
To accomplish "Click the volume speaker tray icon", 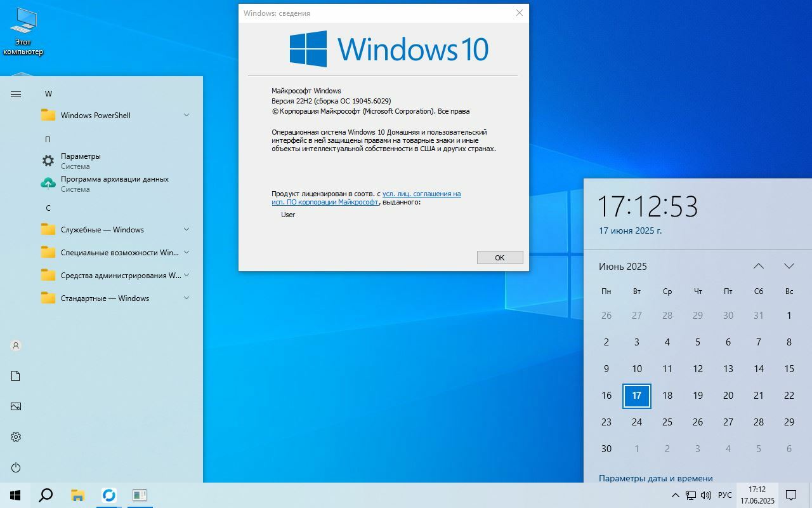I will [x=706, y=495].
